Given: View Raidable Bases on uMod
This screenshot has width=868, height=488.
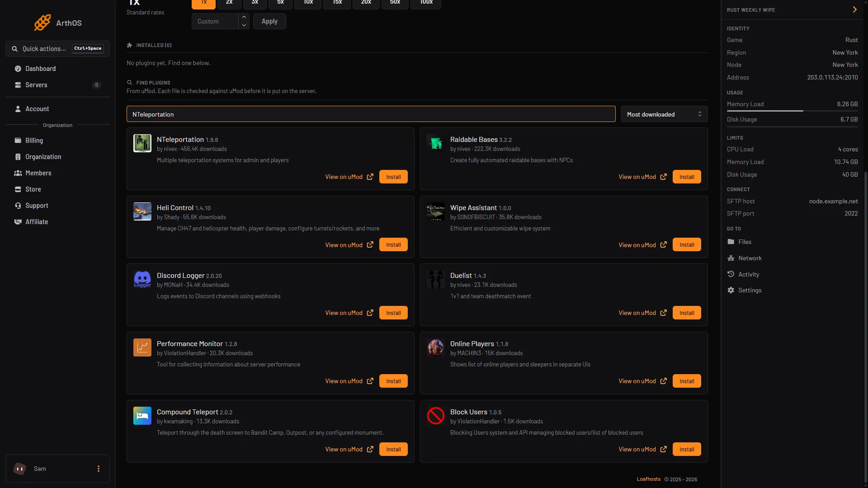Looking at the screenshot, I should (x=642, y=177).
